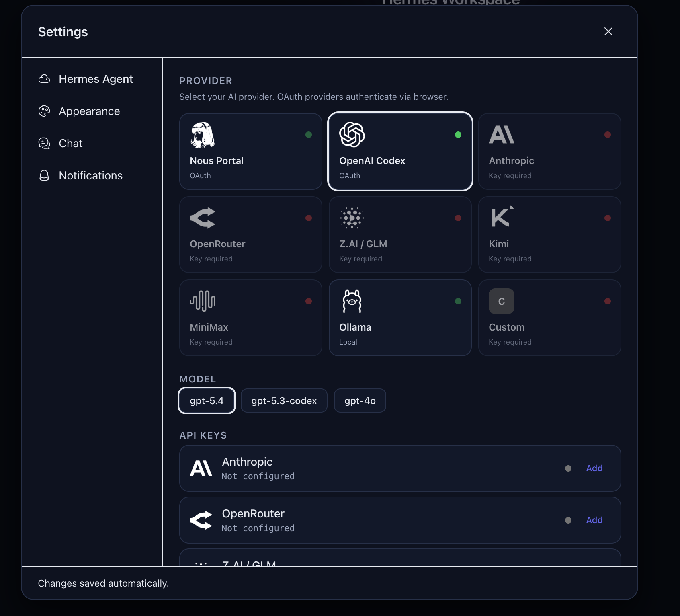Select the Custom provider card
The width and height of the screenshot is (680, 616).
point(550,318)
